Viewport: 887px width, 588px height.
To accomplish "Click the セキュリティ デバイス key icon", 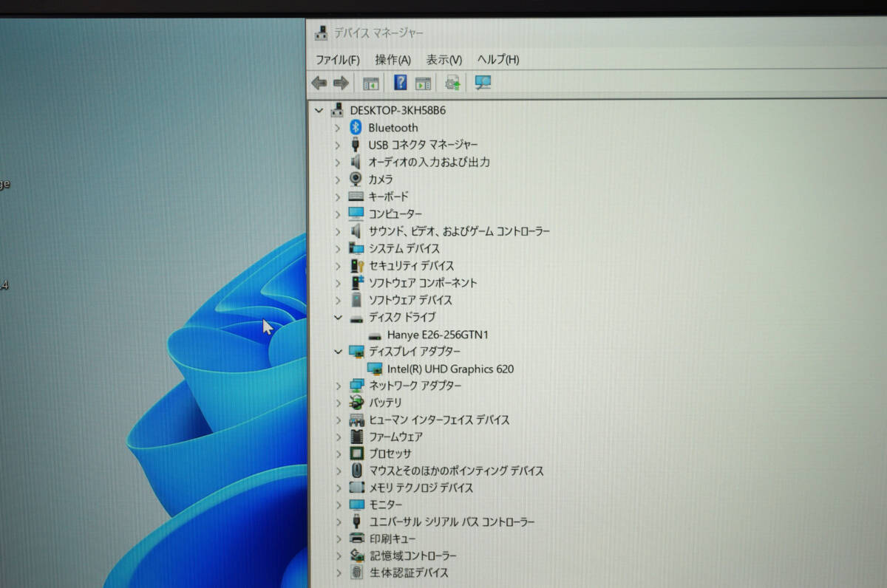I will click(357, 265).
